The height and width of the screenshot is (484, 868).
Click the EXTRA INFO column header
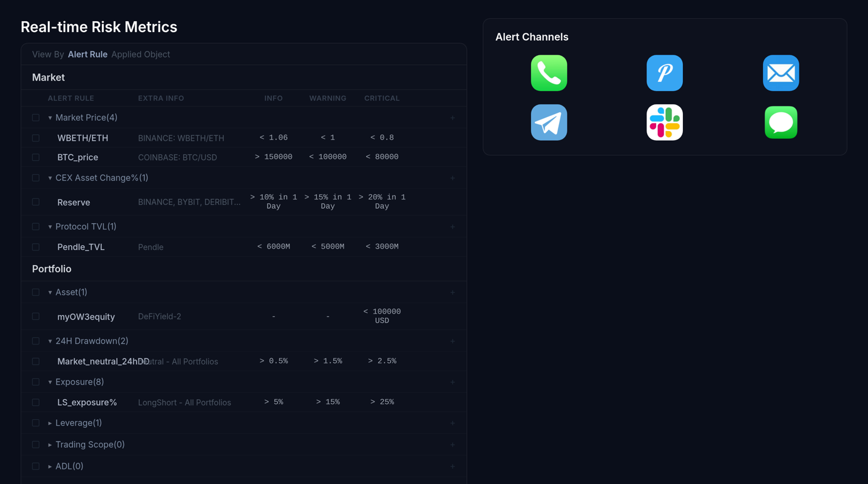pos(161,98)
